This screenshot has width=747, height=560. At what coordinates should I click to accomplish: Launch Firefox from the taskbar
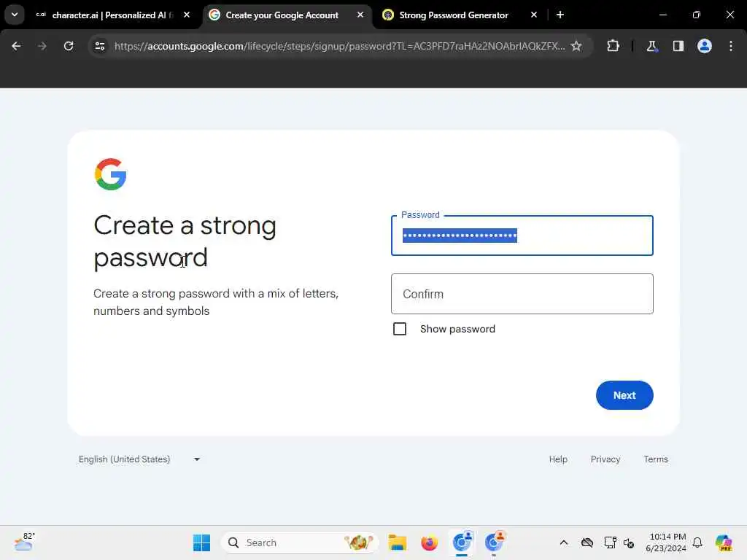(x=429, y=542)
